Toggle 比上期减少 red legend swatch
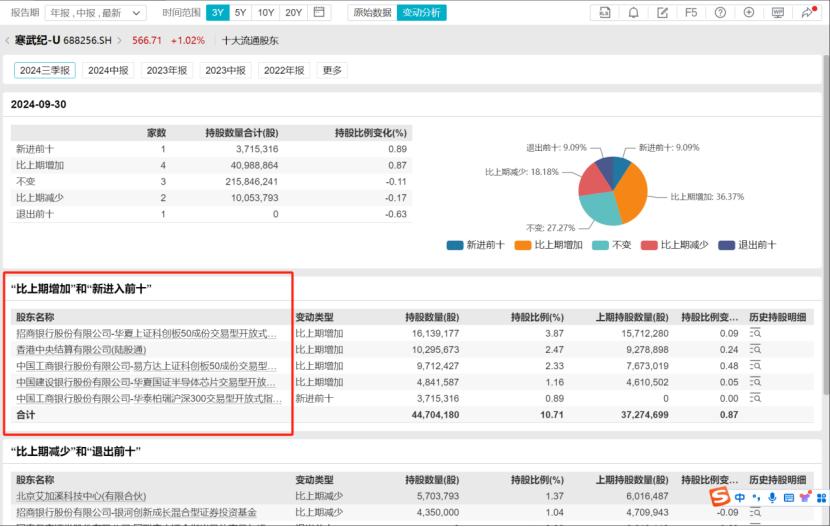Image resolution: width=830 pixels, height=527 pixels. (x=649, y=245)
